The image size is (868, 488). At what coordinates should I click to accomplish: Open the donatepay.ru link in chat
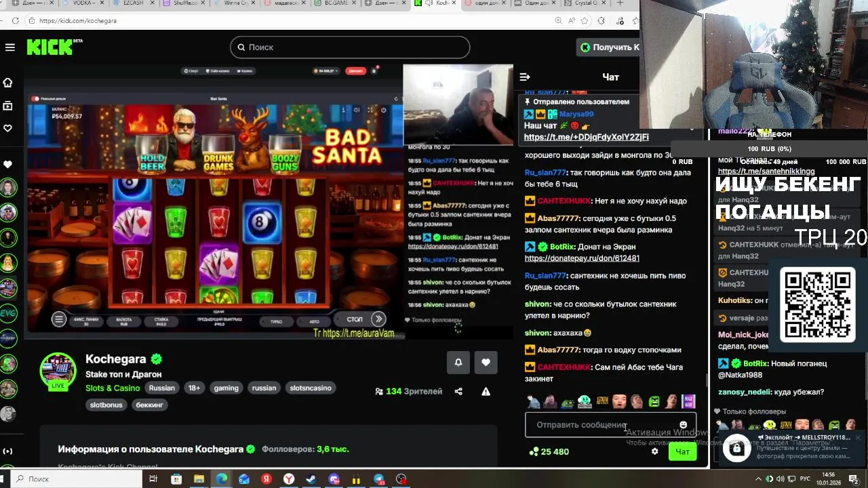[x=582, y=258]
